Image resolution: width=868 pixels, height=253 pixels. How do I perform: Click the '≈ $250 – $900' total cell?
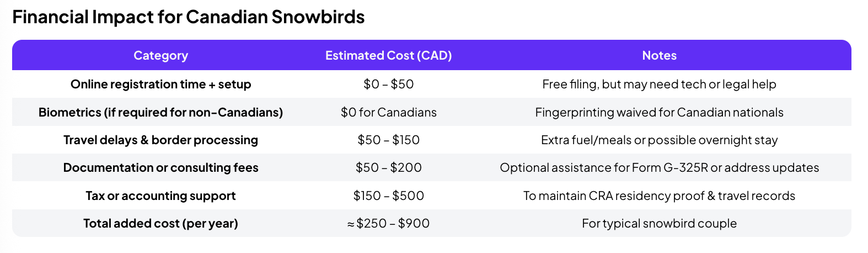(x=388, y=223)
